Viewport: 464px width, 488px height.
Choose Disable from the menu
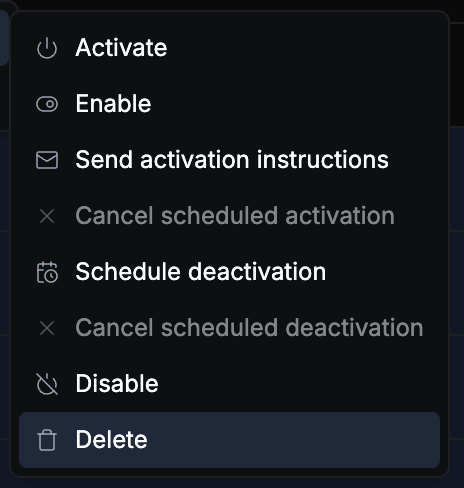[x=229, y=384]
